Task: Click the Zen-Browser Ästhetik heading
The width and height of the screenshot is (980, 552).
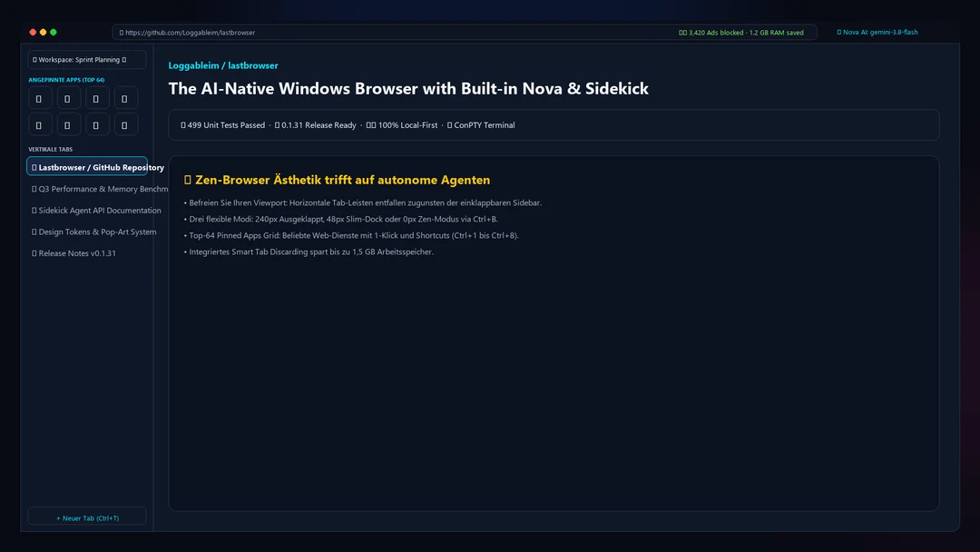Action: tap(337, 180)
